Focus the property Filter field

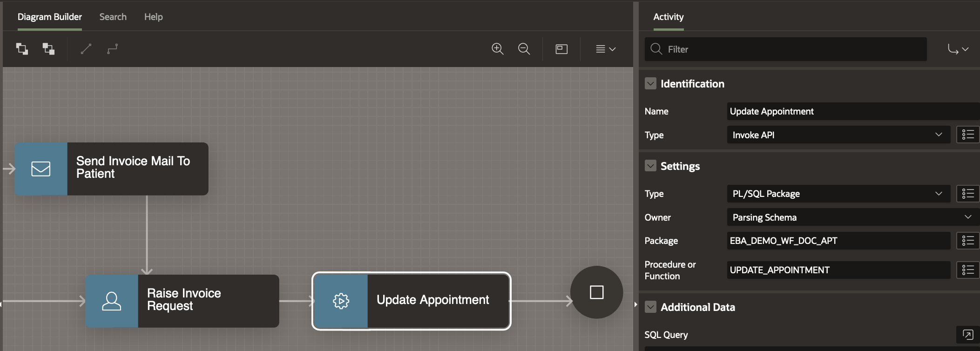[x=786, y=49]
